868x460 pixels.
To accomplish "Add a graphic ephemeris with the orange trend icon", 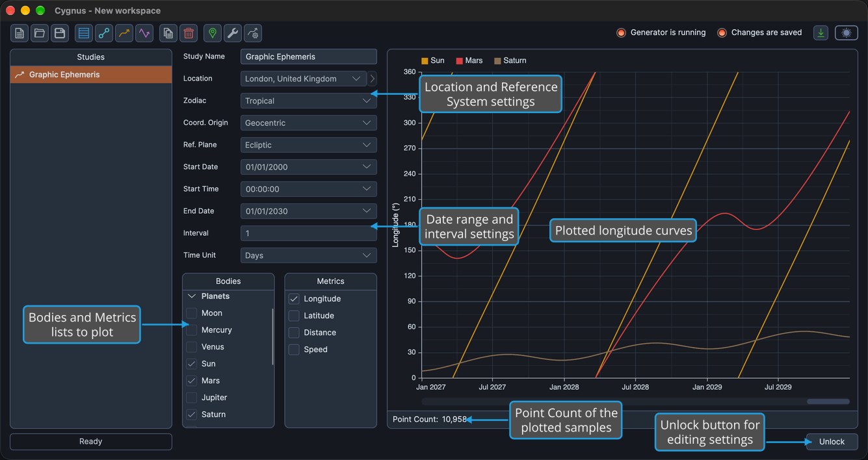I will pyautogui.click(x=124, y=33).
